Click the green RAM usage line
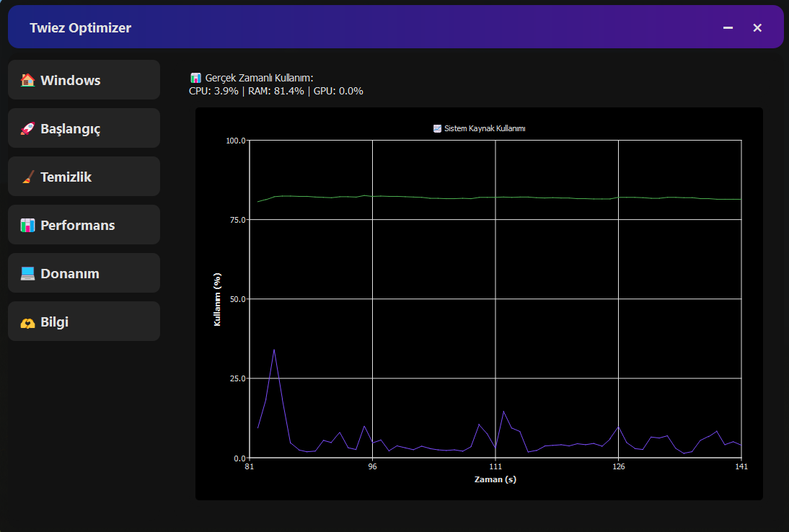Image resolution: width=789 pixels, height=532 pixels. (495, 198)
